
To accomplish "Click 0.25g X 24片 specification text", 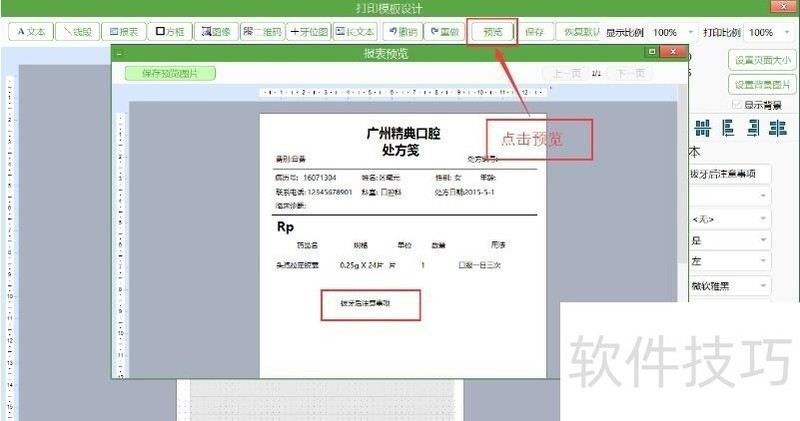I will click(x=361, y=265).
